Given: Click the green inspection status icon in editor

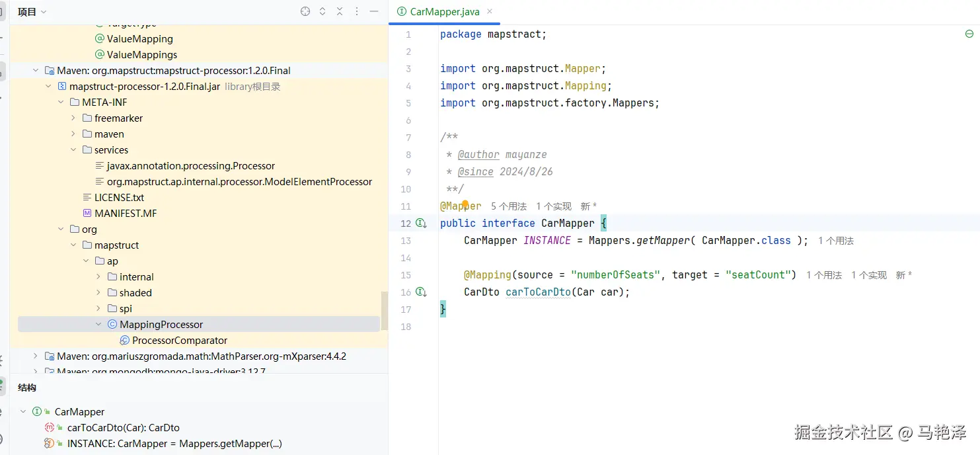Looking at the screenshot, I should click(969, 34).
